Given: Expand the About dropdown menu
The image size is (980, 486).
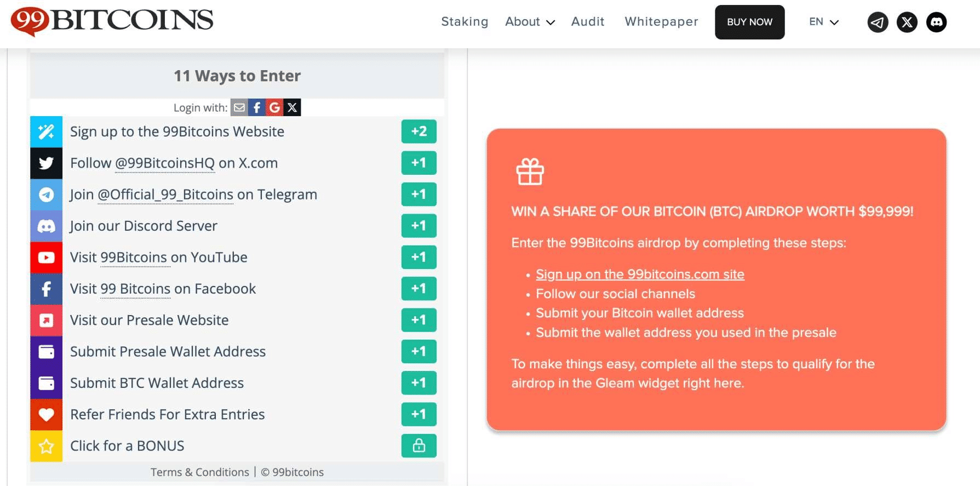Looking at the screenshot, I should coord(530,22).
